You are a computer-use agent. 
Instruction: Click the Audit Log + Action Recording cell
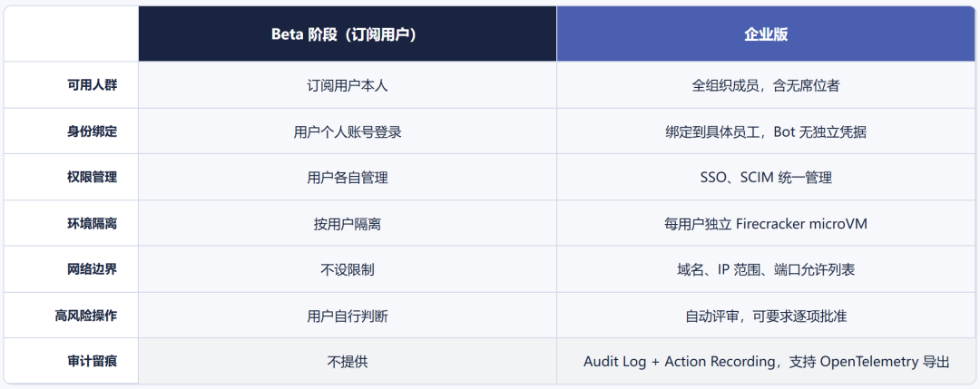[x=766, y=361]
